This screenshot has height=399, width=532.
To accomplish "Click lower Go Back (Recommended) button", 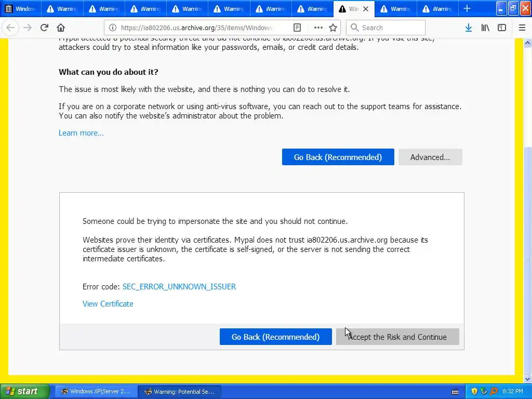I will 275,337.
